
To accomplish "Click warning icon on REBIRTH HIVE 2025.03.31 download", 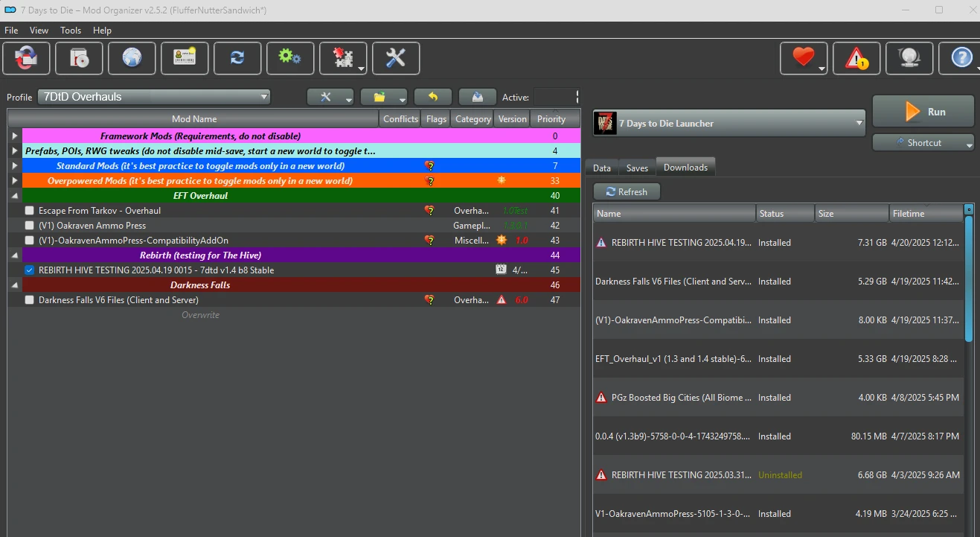I will click(601, 475).
